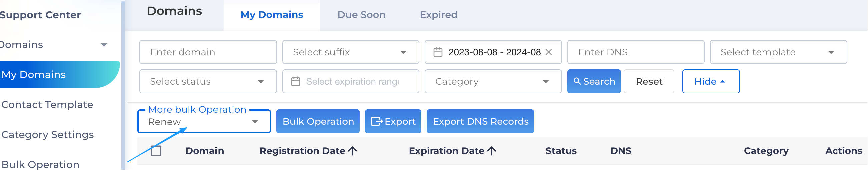Click calendar icon in registration date field
Viewport: 868px width, 170px height.
pos(438,52)
